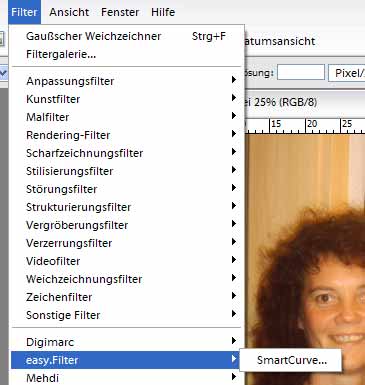The height and width of the screenshot is (385, 365).
Task: Expand Weichzeichnungsfilter submenu
Action: [x=126, y=279]
